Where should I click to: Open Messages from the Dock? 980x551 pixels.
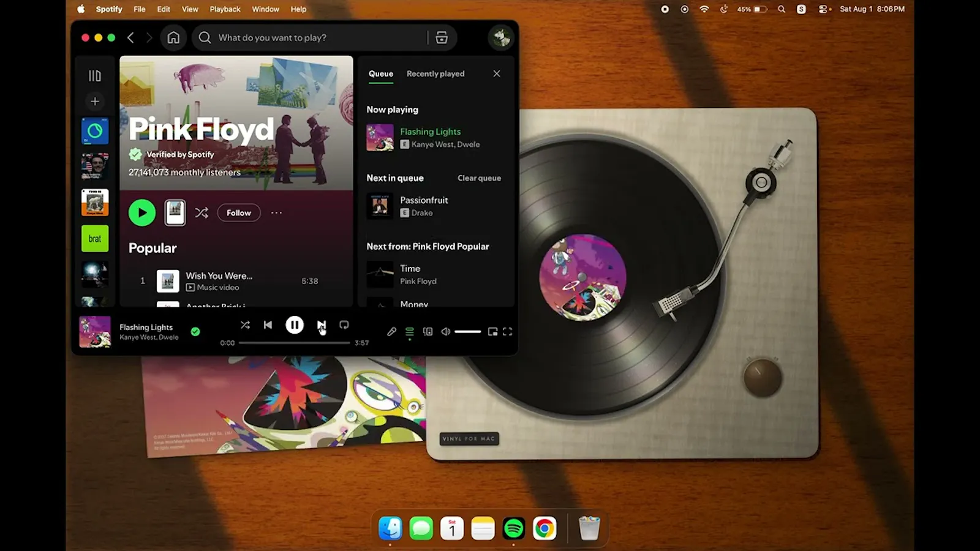pos(421,528)
